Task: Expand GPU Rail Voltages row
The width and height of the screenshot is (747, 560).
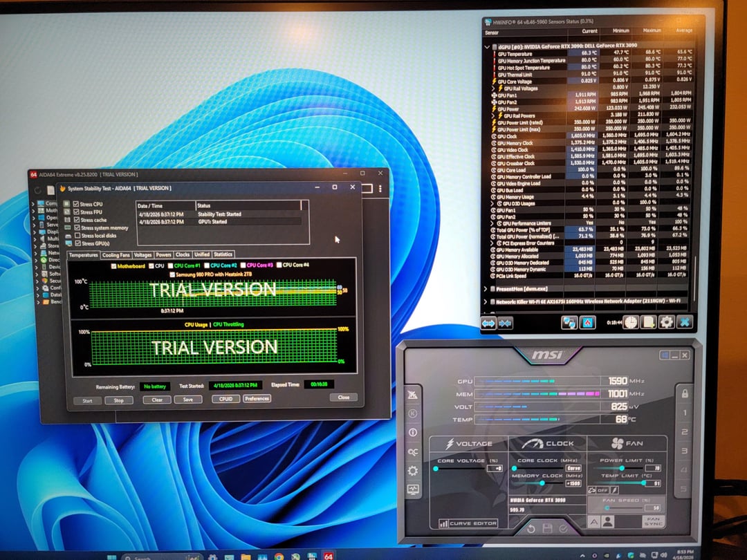Action: (494, 88)
